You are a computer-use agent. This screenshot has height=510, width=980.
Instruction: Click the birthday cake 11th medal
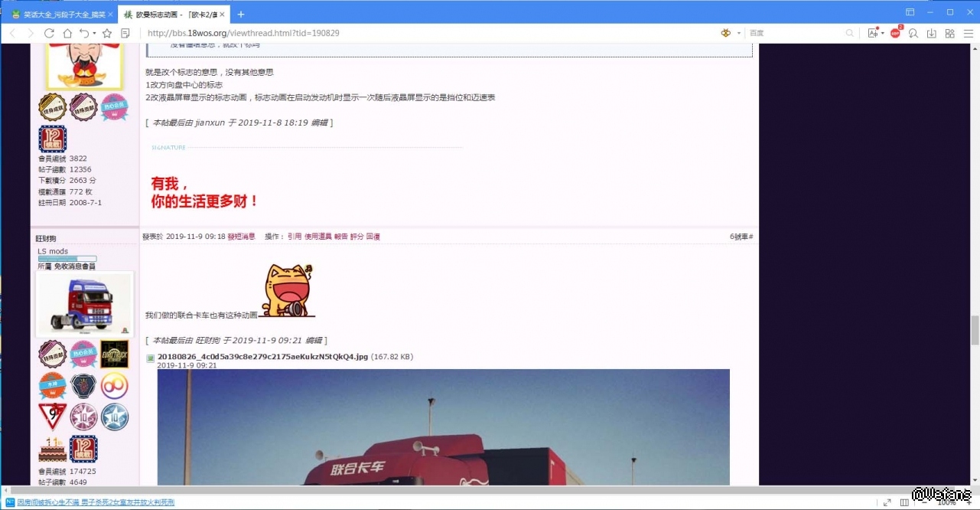point(53,449)
